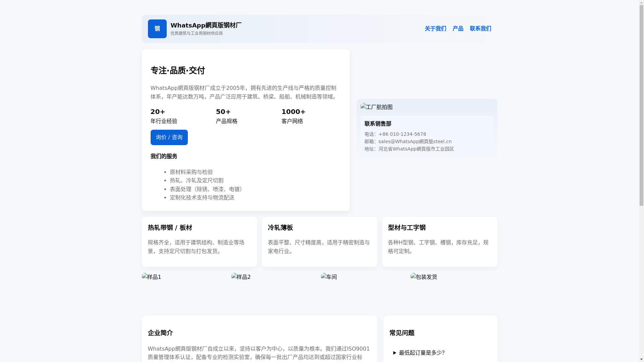Image resolution: width=644 pixels, height=362 pixels.
Task: Click the 河北省 address text
Action: pos(416,149)
